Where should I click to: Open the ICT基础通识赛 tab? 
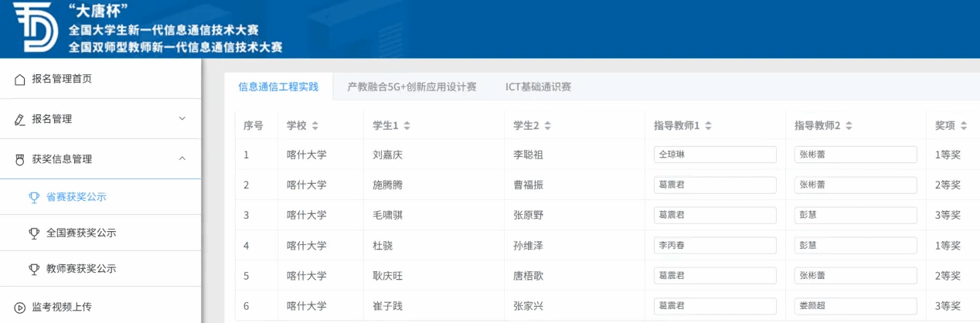(538, 87)
